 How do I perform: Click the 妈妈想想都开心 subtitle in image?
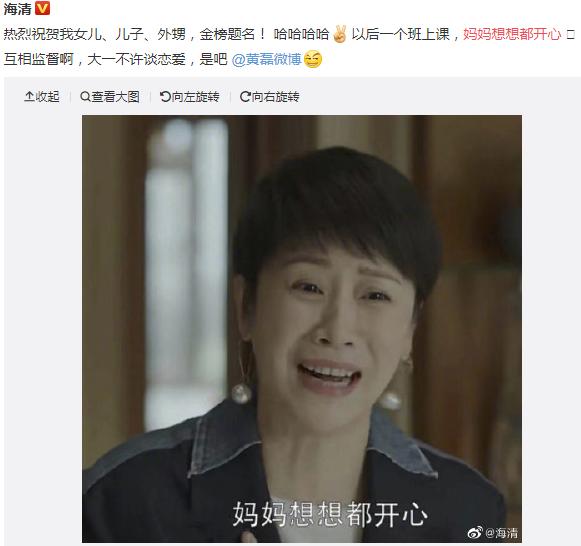pos(330,514)
